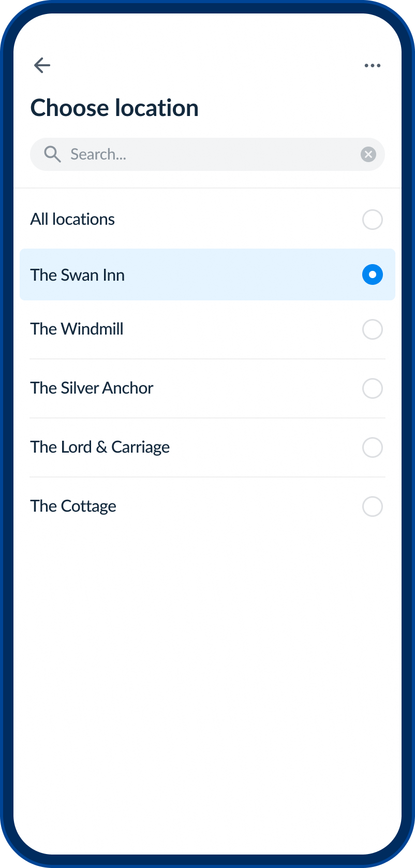Tap the back arrow icon

tap(42, 65)
